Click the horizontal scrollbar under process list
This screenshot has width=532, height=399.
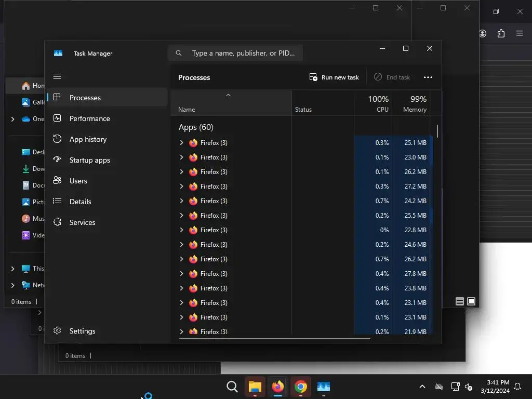click(x=274, y=338)
